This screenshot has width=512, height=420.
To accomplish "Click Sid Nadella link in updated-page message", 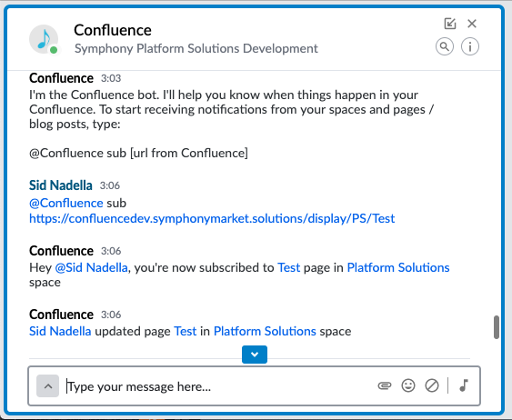I will [60, 331].
